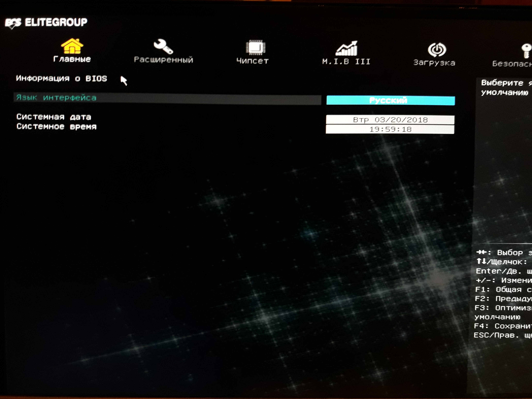Select the Язык интерфейса row
The height and width of the screenshot is (399, 532).
tap(167, 99)
